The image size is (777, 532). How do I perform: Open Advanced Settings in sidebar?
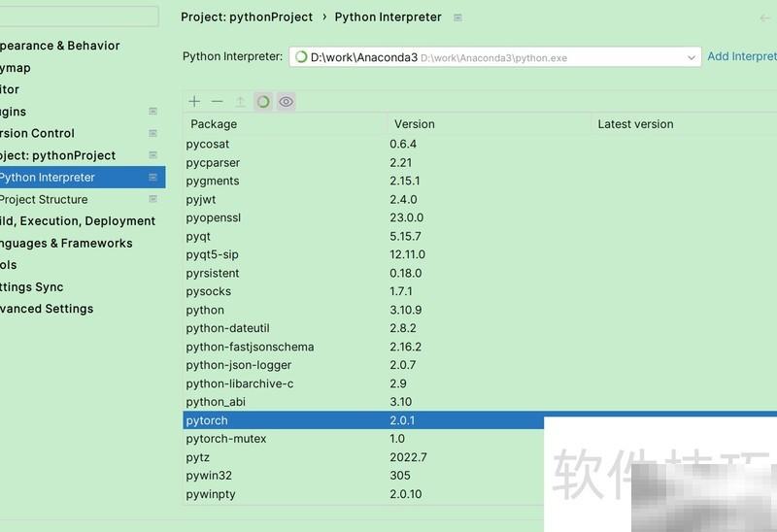[x=46, y=309]
